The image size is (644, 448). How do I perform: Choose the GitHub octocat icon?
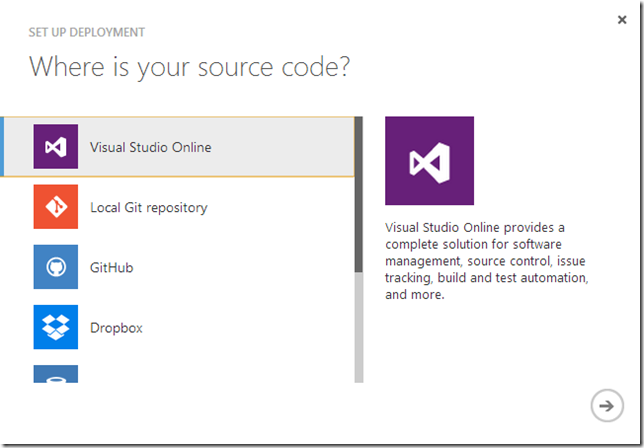point(55,267)
